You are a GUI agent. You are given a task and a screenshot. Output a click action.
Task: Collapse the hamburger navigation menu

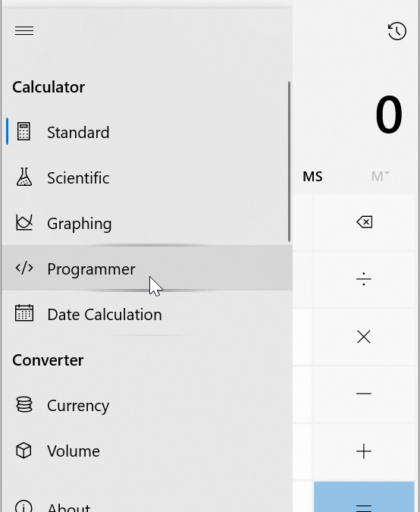(x=24, y=31)
